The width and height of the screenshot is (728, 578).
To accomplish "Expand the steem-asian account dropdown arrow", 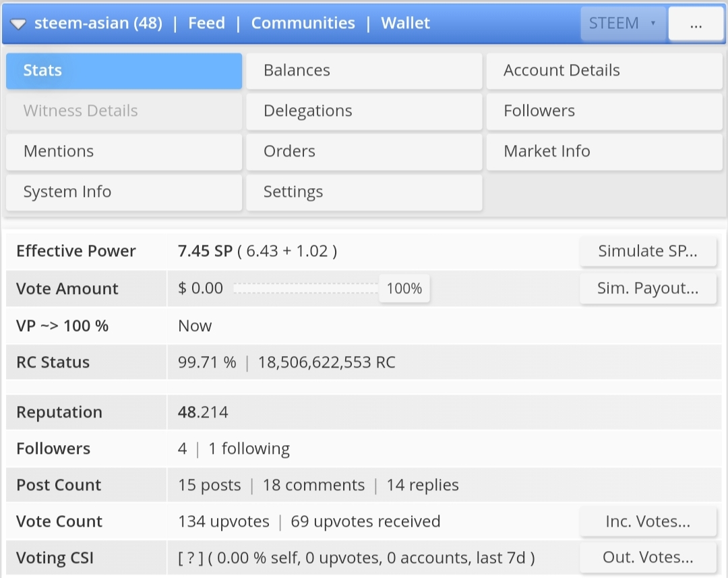I will [19, 24].
